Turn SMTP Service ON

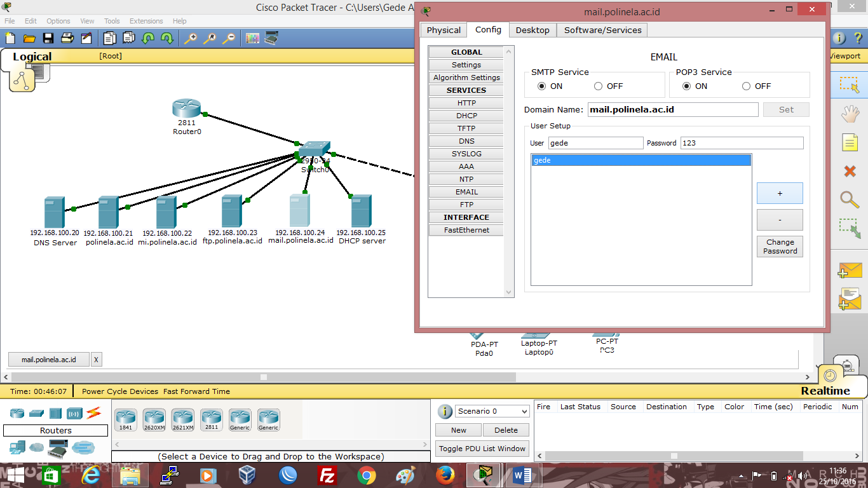pyautogui.click(x=542, y=86)
